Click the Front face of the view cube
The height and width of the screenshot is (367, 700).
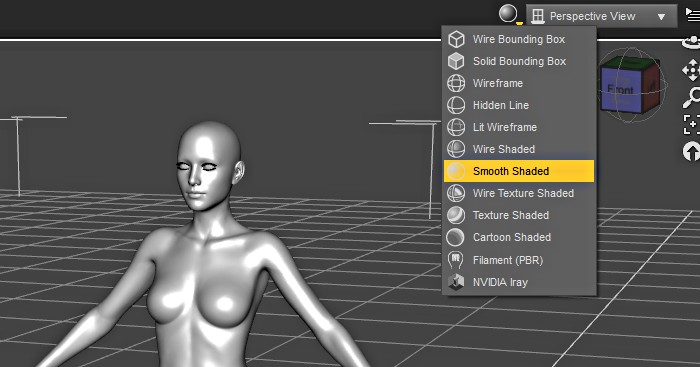coord(621,89)
